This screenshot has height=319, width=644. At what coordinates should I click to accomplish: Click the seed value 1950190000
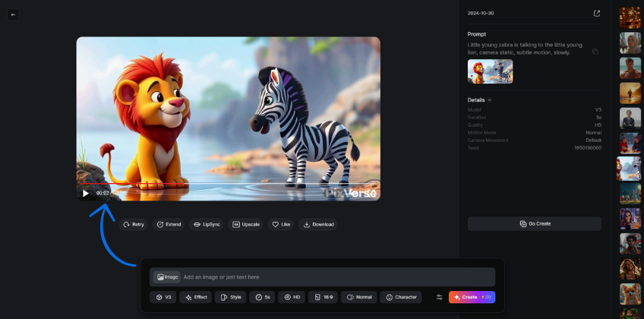click(588, 148)
